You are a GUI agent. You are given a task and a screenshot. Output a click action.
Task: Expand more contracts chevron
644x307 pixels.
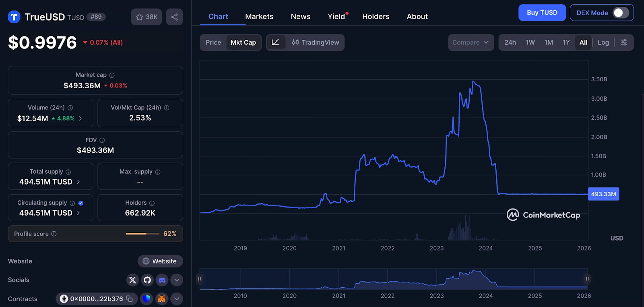tap(177, 299)
